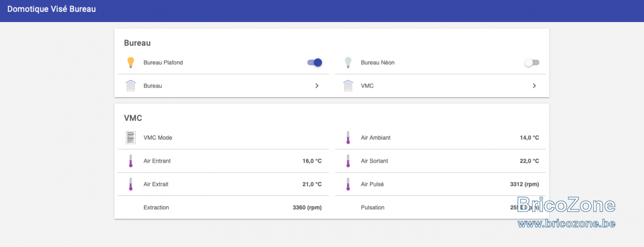
Task: Click the Air Extrait thermometer icon
Action: [x=130, y=184]
